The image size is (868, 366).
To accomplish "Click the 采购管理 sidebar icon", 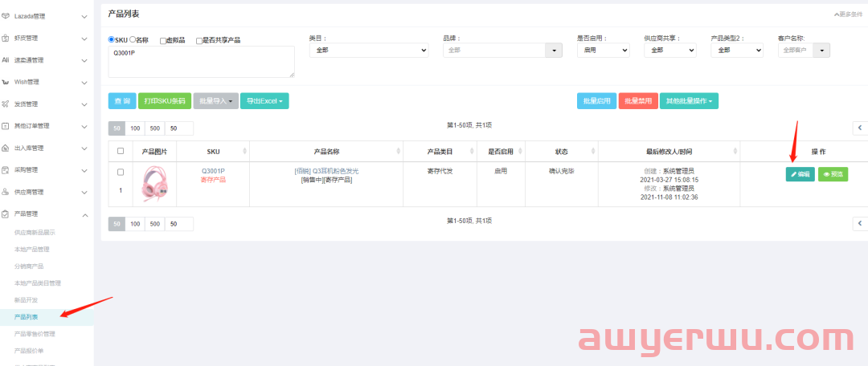I will pos(6,169).
